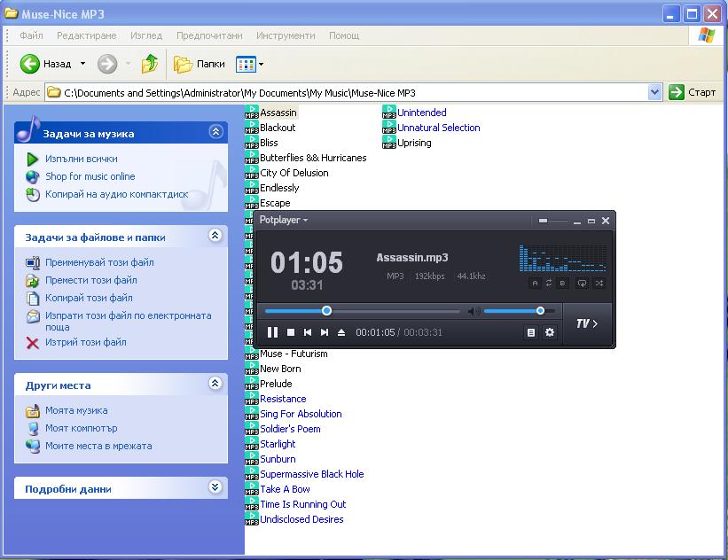Screen dimensions: 728x560
Task: Open the Редактиране menu
Action: tap(86, 35)
